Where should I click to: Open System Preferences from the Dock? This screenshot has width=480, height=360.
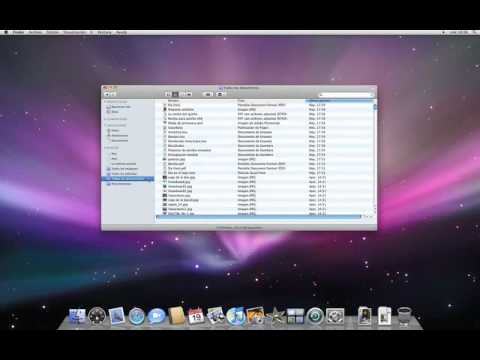tap(335, 316)
